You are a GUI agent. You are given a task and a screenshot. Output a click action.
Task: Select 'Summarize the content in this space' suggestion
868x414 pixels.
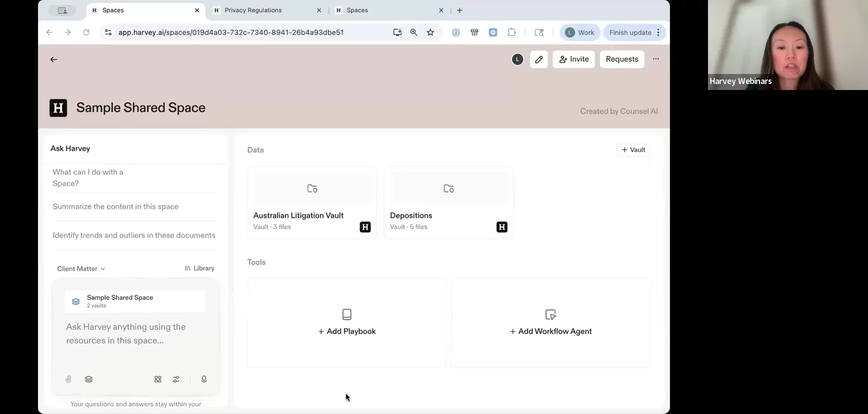(x=115, y=206)
